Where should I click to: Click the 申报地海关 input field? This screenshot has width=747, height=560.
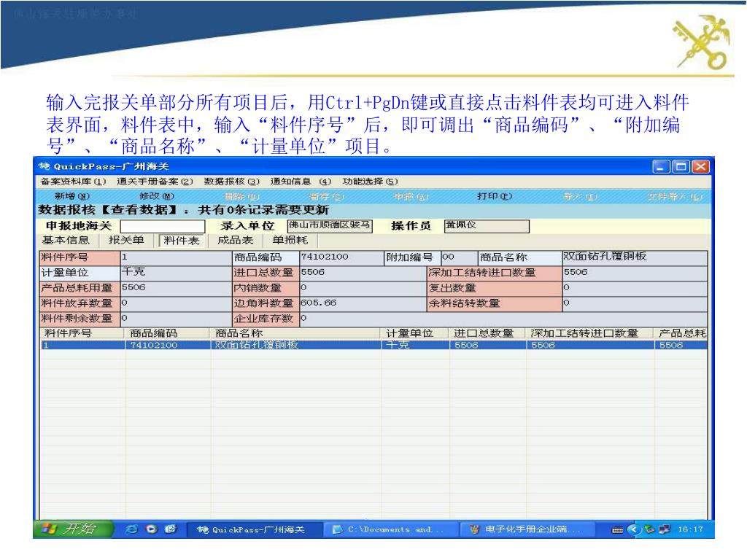(x=163, y=226)
